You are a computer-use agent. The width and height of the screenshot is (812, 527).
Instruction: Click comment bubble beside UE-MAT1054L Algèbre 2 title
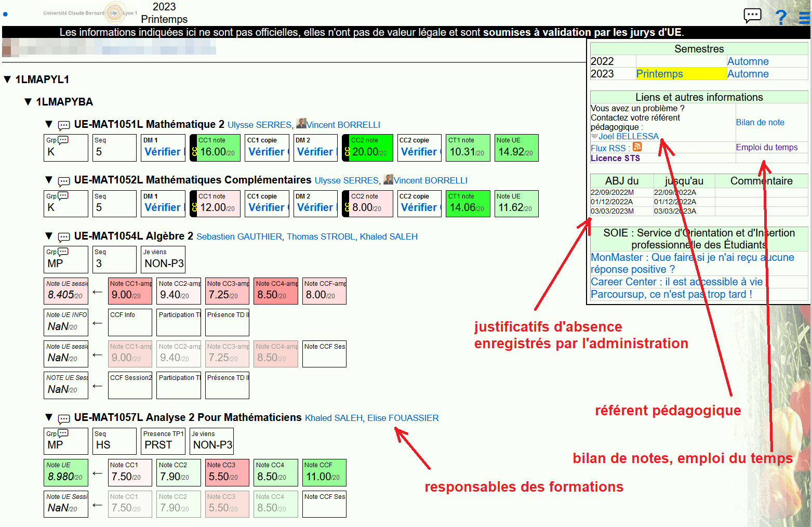point(64,237)
